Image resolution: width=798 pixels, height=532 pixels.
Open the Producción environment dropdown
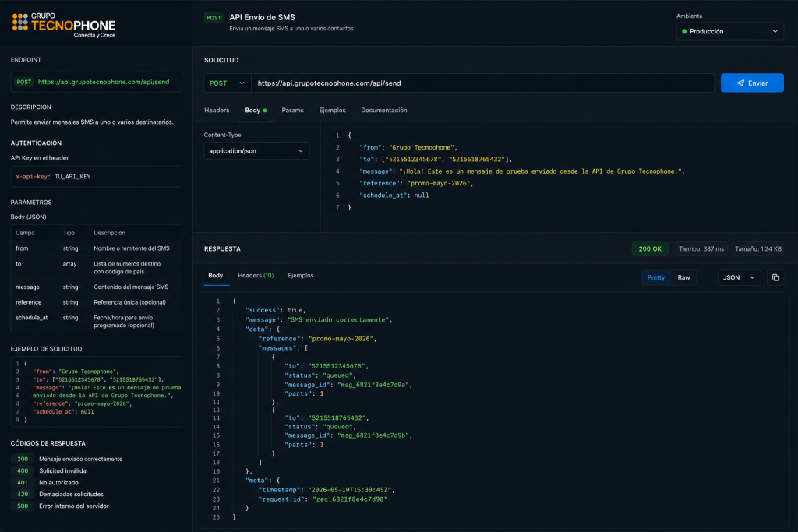pyautogui.click(x=729, y=31)
